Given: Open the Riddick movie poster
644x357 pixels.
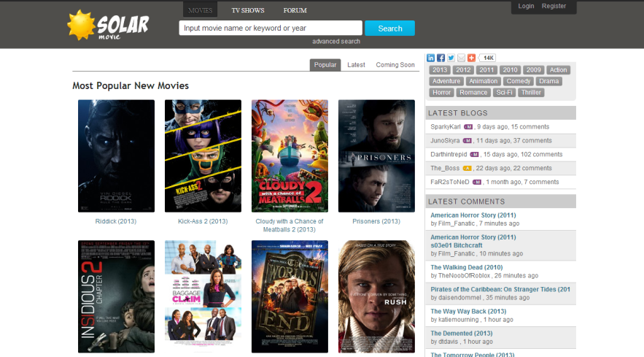Looking at the screenshot, I should (116, 156).
